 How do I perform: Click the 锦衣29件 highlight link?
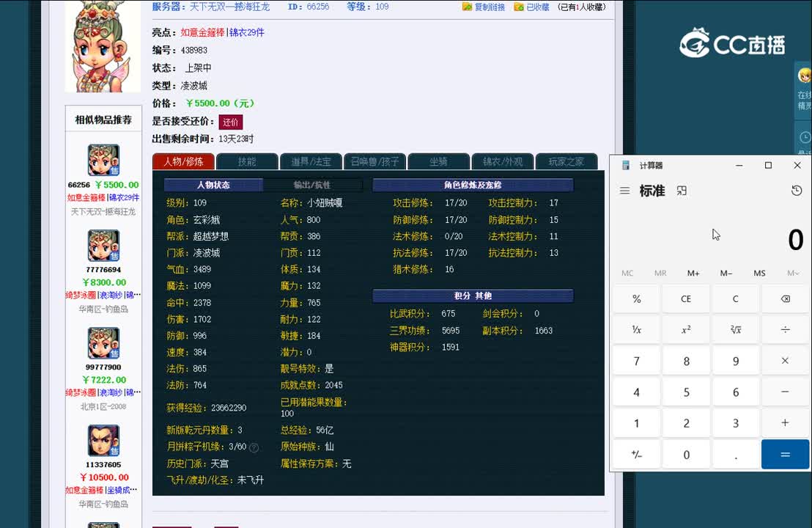[246, 33]
